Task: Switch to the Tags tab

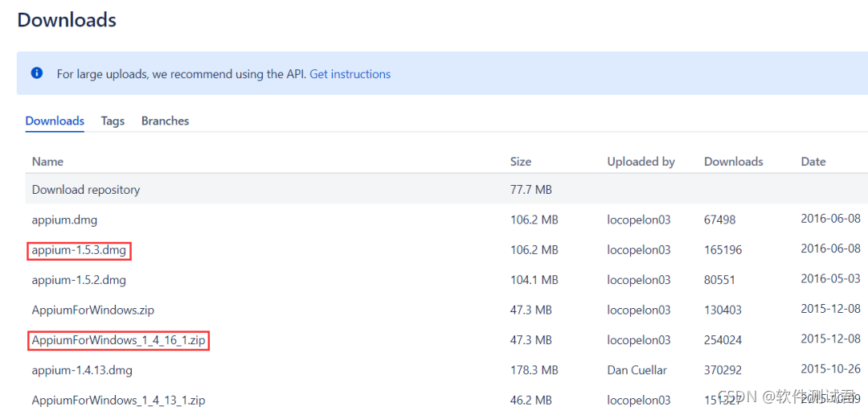Action: pyautogui.click(x=113, y=121)
